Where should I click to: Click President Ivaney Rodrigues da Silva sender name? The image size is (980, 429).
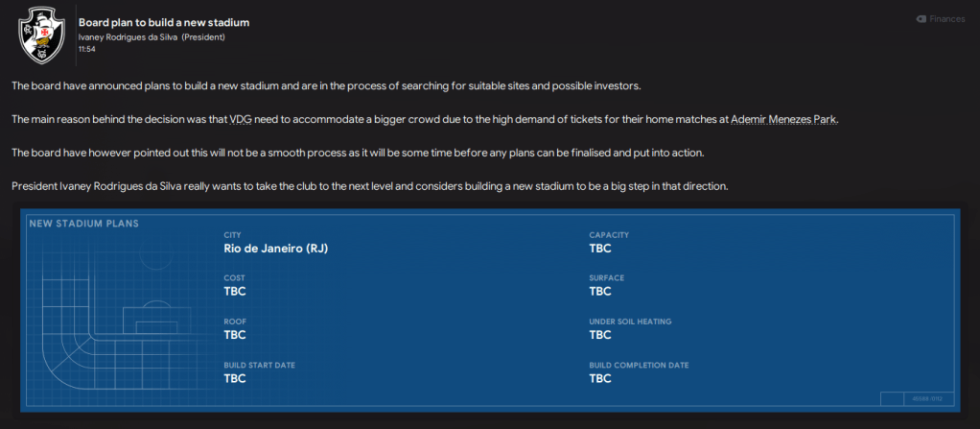click(x=152, y=36)
